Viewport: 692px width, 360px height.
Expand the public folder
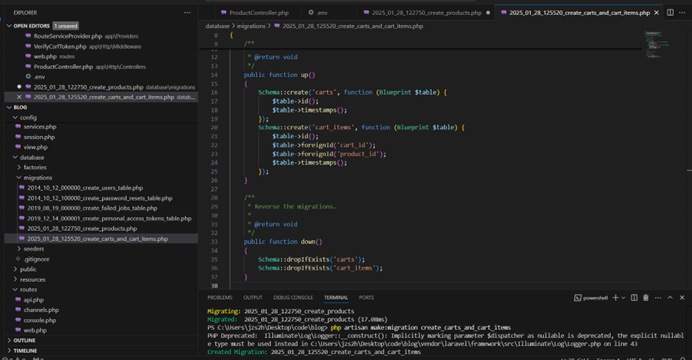(x=15, y=269)
